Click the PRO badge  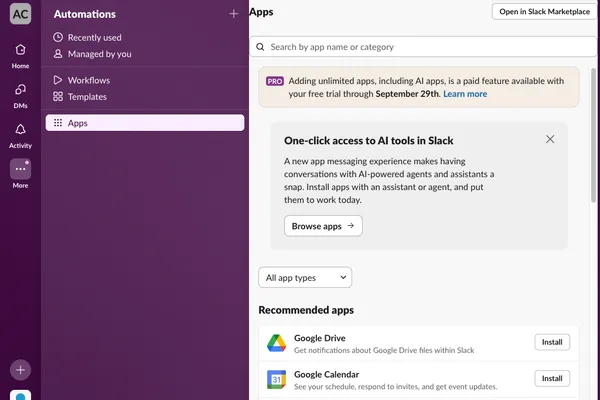click(274, 81)
